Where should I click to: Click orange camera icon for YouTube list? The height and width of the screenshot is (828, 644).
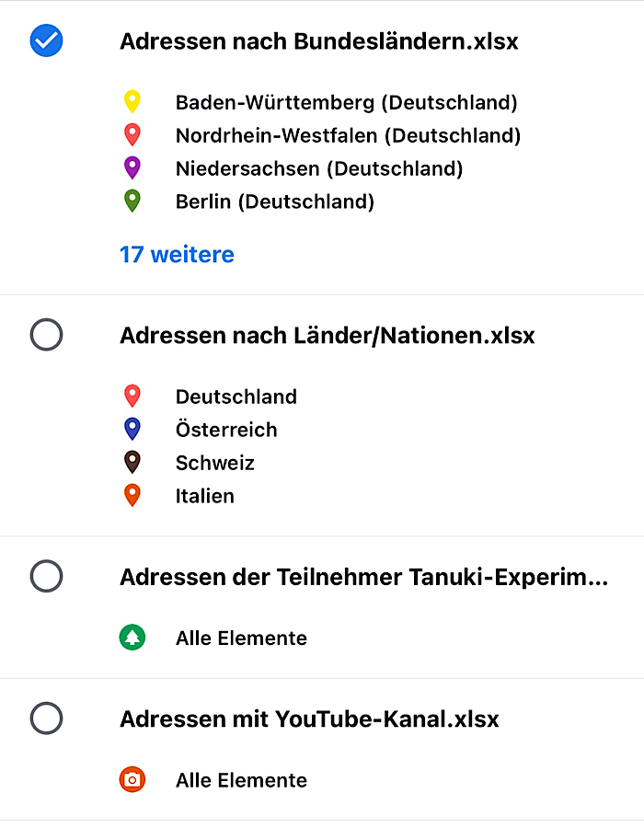pyautogui.click(x=132, y=780)
